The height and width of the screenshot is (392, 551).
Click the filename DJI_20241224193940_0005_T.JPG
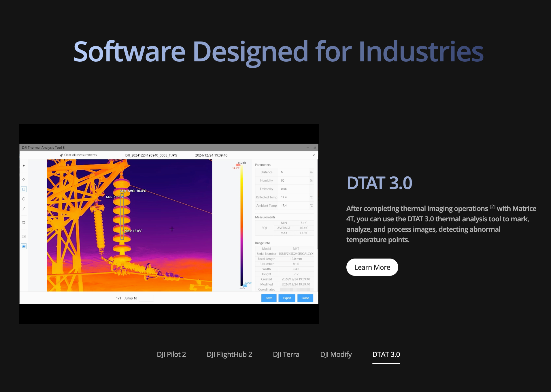(151, 155)
